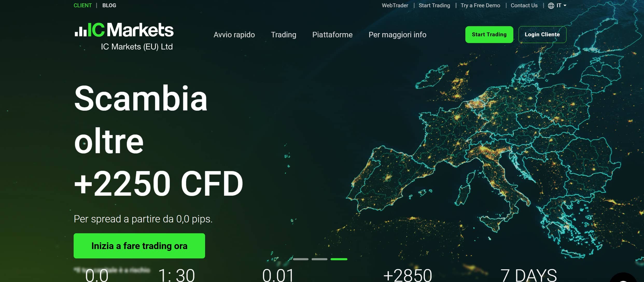
Task: Click the 7 DAYS statistic
Action: [528, 275]
